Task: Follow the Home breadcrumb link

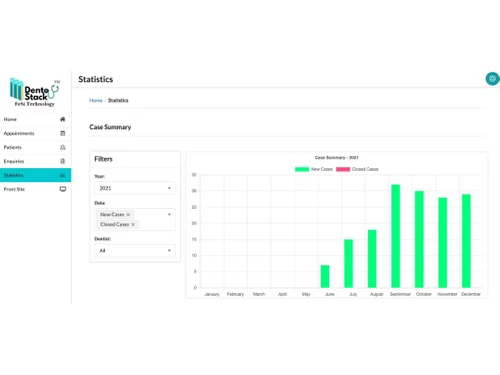Action: (x=96, y=100)
